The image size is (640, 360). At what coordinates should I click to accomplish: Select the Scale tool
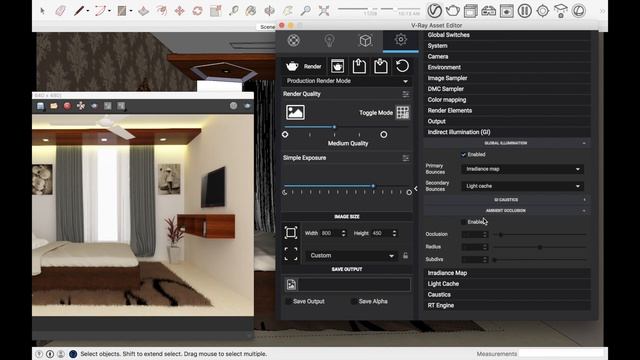coord(216,11)
